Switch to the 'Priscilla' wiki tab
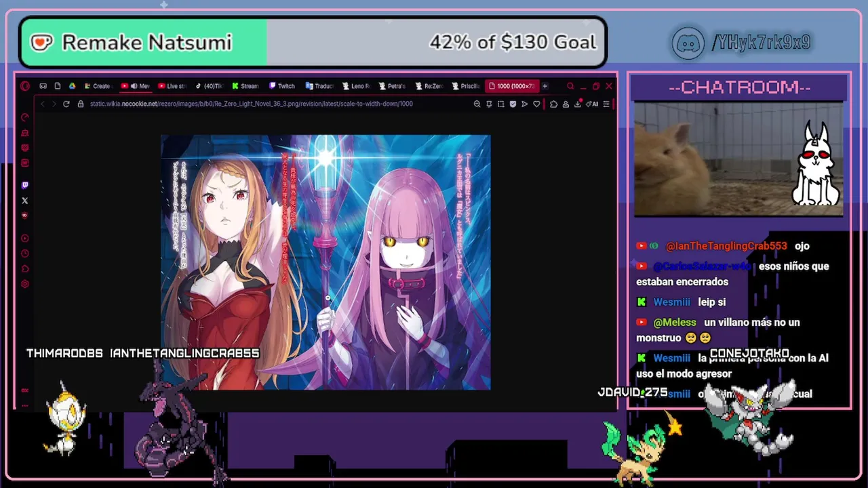 pyautogui.click(x=466, y=86)
